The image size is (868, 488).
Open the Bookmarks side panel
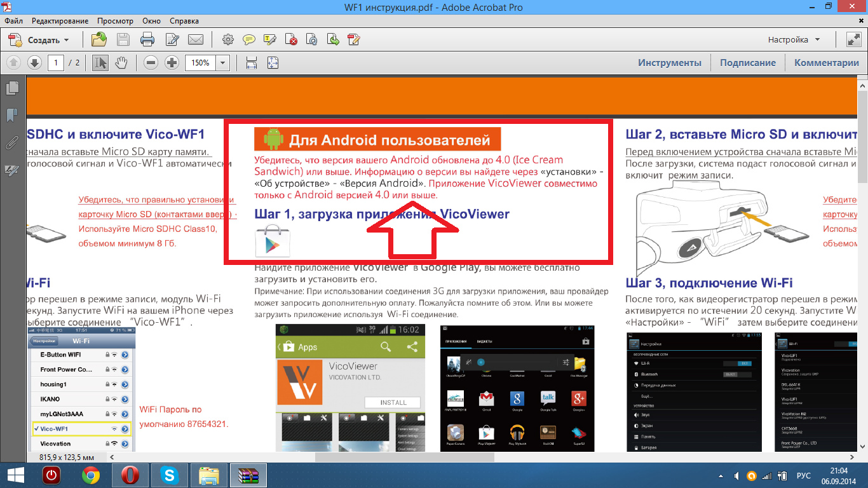(12, 115)
